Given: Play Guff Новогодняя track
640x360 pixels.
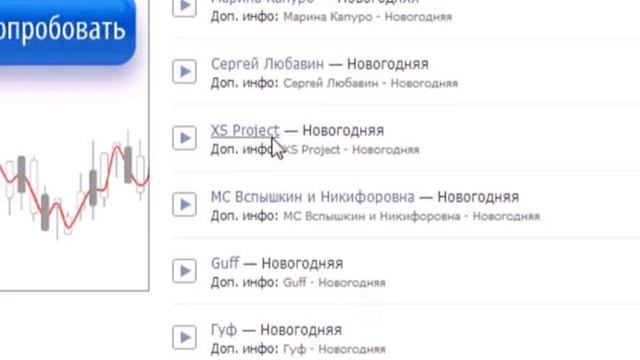Looking at the screenshot, I should (x=184, y=271).
